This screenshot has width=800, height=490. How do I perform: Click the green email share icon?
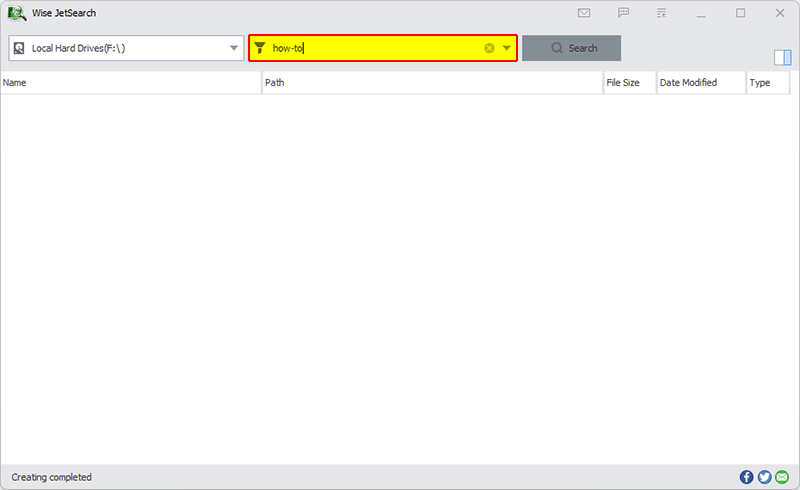(782, 477)
